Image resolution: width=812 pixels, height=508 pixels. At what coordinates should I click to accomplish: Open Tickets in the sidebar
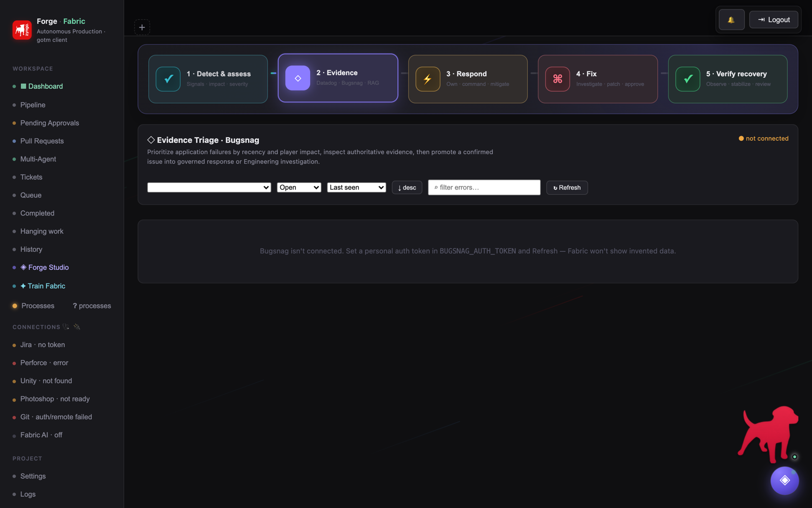(x=31, y=177)
